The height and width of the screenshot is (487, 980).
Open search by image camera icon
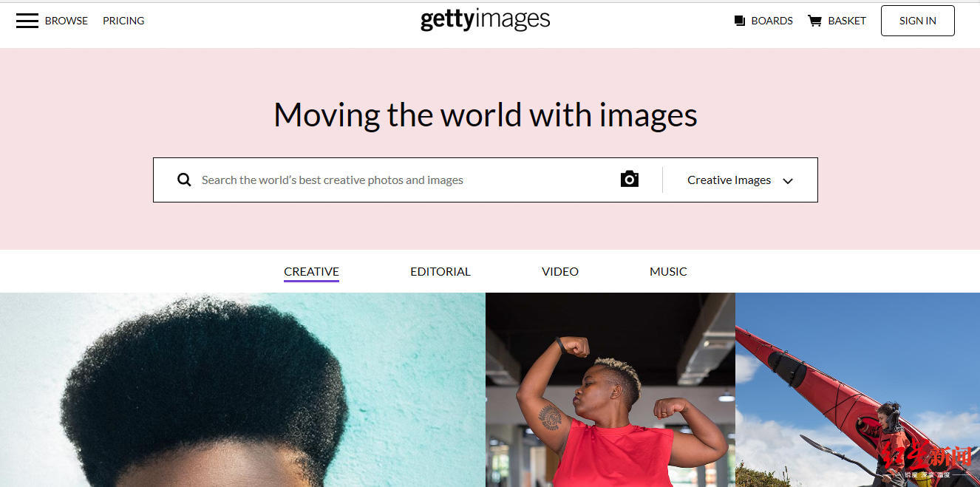(x=630, y=179)
